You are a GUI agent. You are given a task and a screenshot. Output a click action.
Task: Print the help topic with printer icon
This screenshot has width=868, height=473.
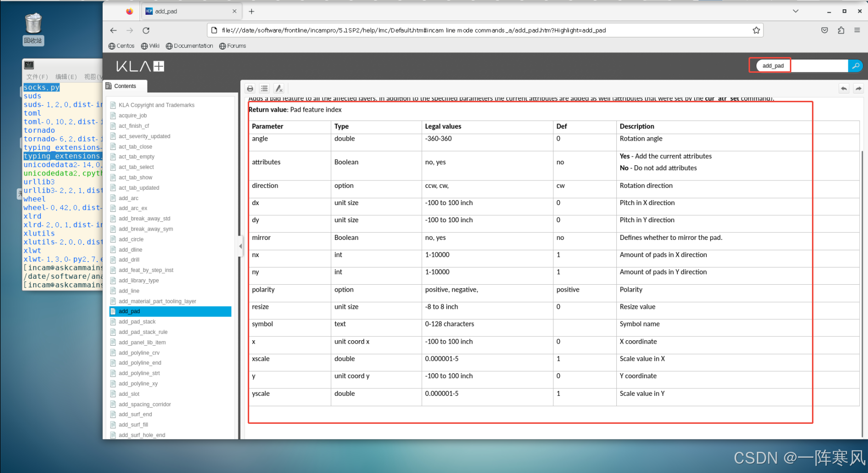(250, 89)
